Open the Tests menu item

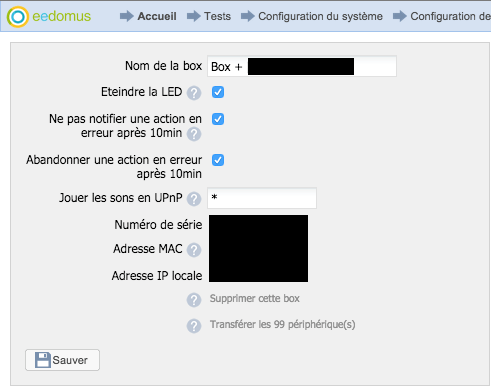coord(217,16)
